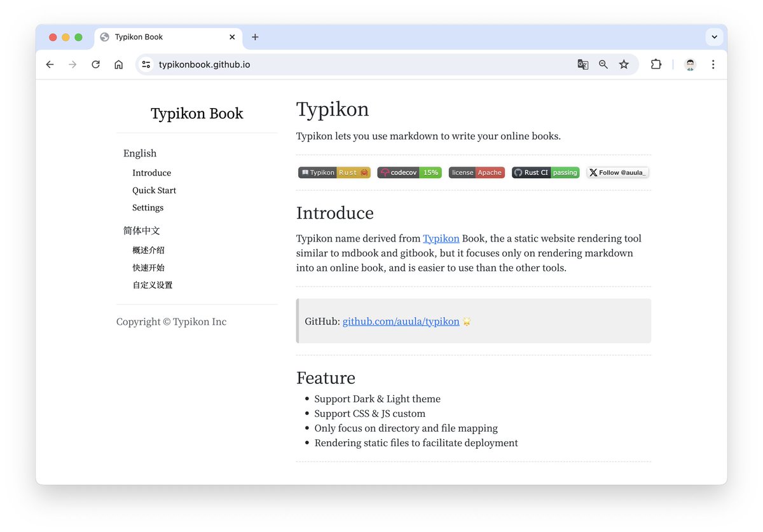Open the browser home page icon
The width and height of the screenshot is (763, 532).
pyautogui.click(x=118, y=64)
